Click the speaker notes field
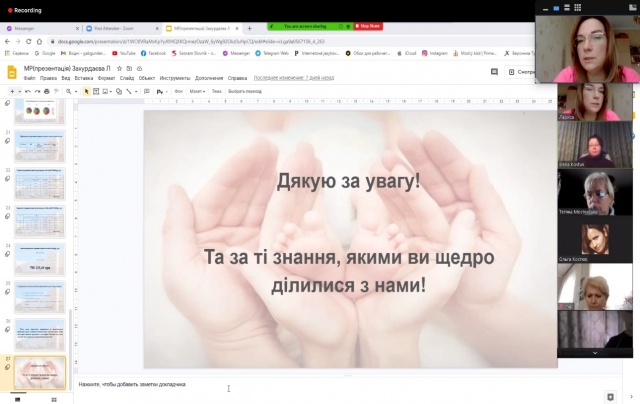The image size is (640, 404). (347, 384)
